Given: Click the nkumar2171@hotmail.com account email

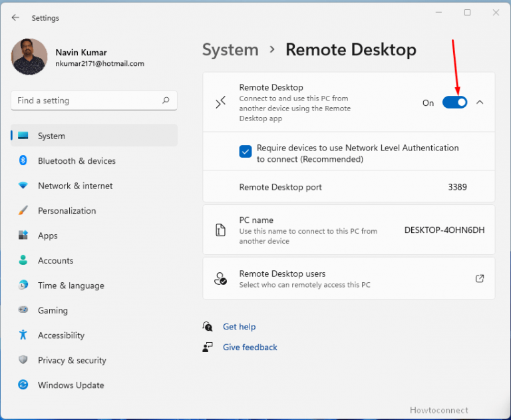Looking at the screenshot, I should pyautogui.click(x=100, y=64).
